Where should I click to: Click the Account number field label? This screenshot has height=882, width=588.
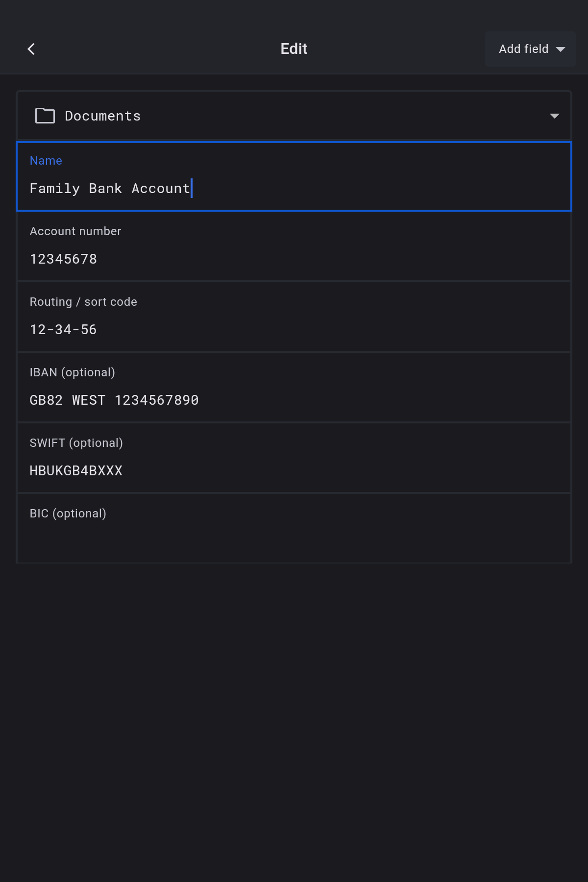[75, 231]
